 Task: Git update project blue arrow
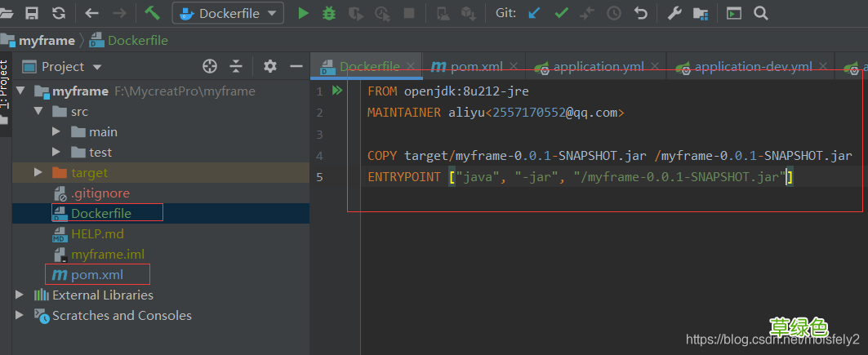pyautogui.click(x=534, y=13)
